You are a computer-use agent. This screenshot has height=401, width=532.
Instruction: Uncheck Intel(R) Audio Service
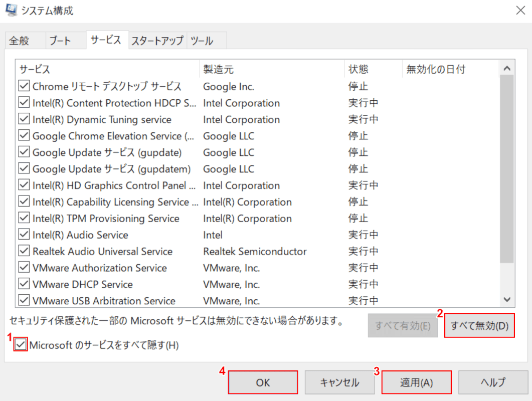tap(24, 235)
